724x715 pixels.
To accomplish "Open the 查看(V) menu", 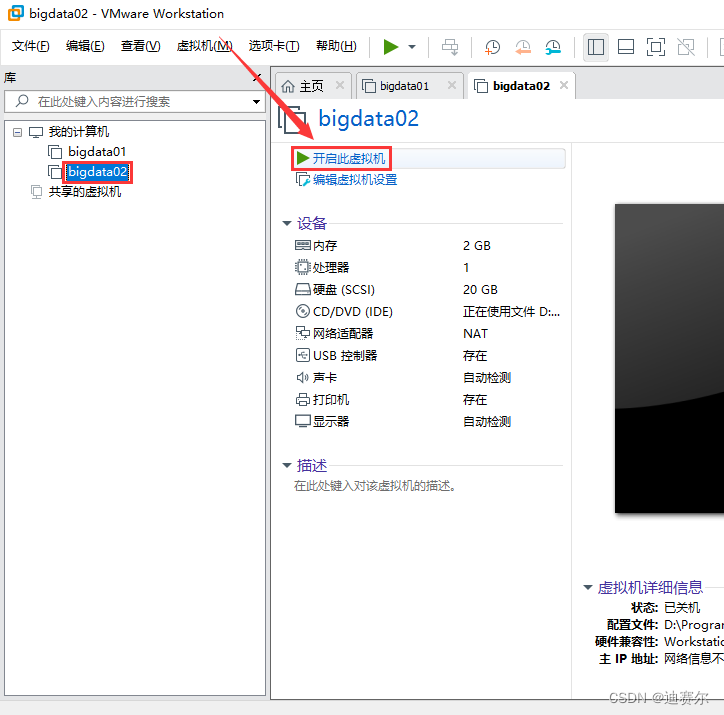I will click(140, 46).
